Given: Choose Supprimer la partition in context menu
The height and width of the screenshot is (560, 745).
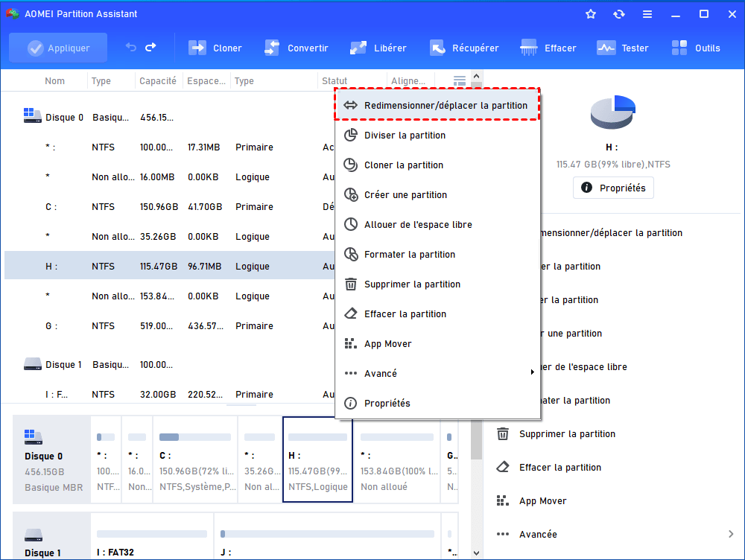Looking at the screenshot, I should pyautogui.click(x=437, y=284).
